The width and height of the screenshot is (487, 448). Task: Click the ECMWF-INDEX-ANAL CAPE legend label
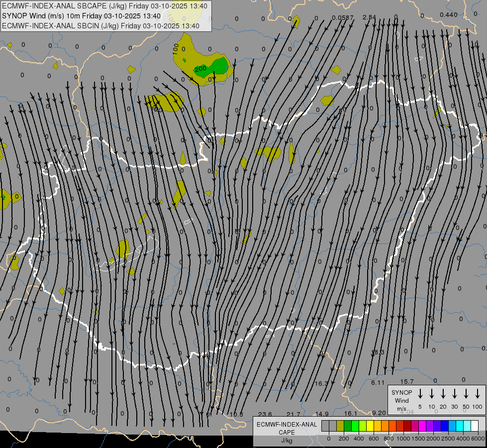pos(286,428)
